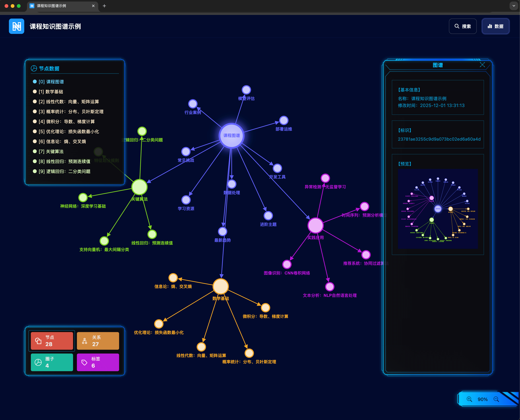Select the 关系 27 stat card
Viewport: 520px width, 420px height.
point(98,341)
